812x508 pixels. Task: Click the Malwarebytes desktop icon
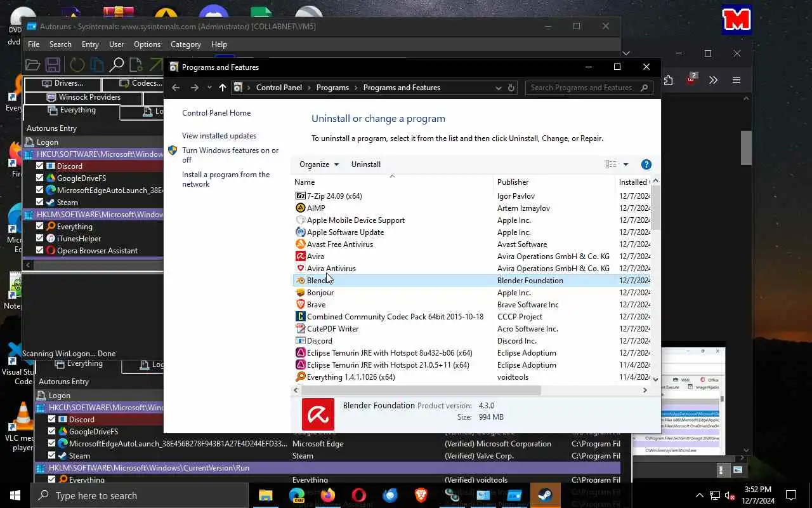pyautogui.click(x=737, y=20)
